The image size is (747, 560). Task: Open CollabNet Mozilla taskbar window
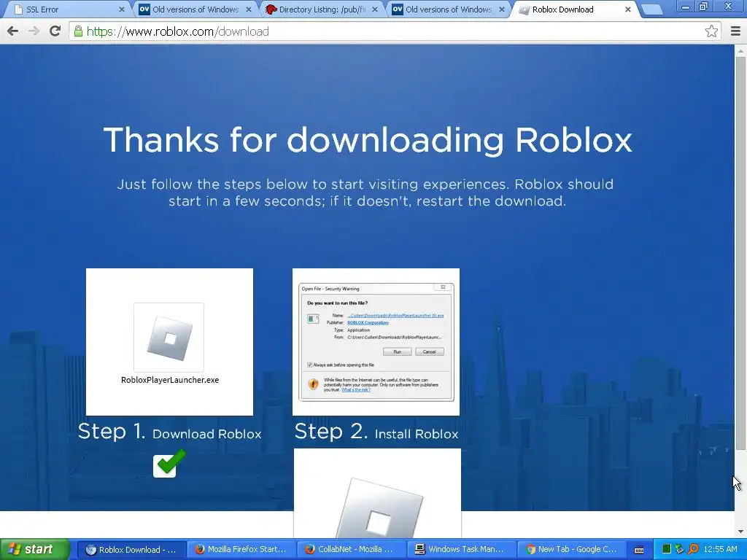[x=352, y=550]
